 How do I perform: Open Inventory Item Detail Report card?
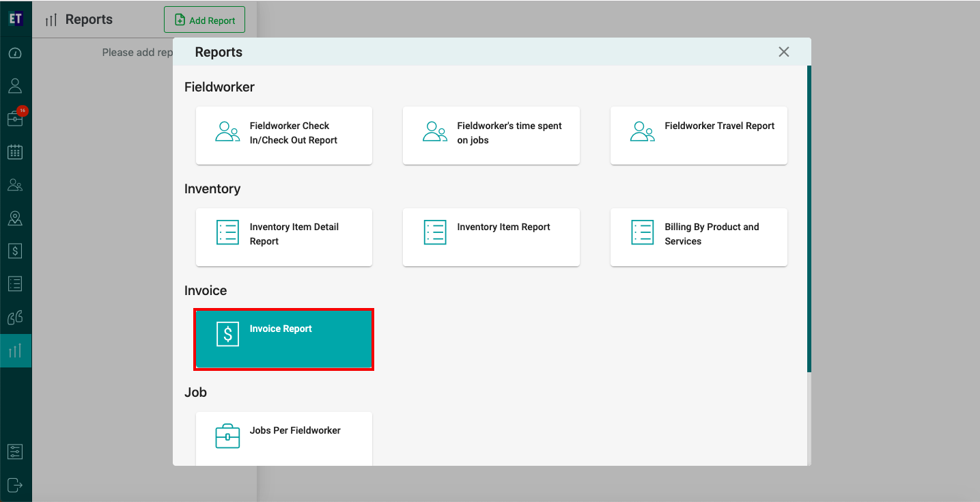tap(284, 237)
